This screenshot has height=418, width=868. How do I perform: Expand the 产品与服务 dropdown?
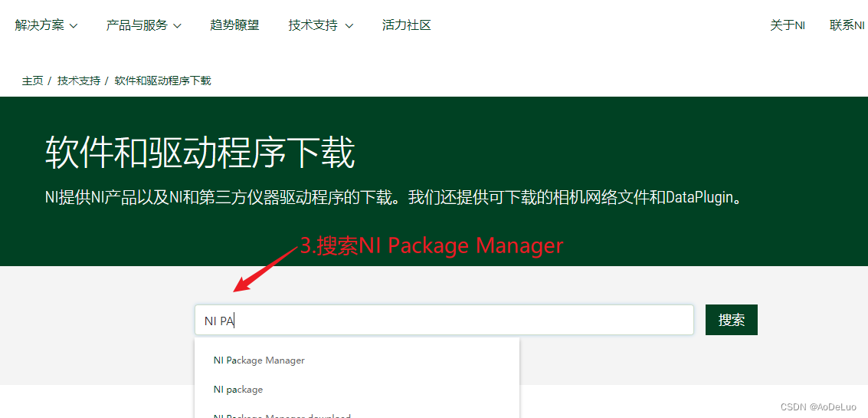point(144,25)
